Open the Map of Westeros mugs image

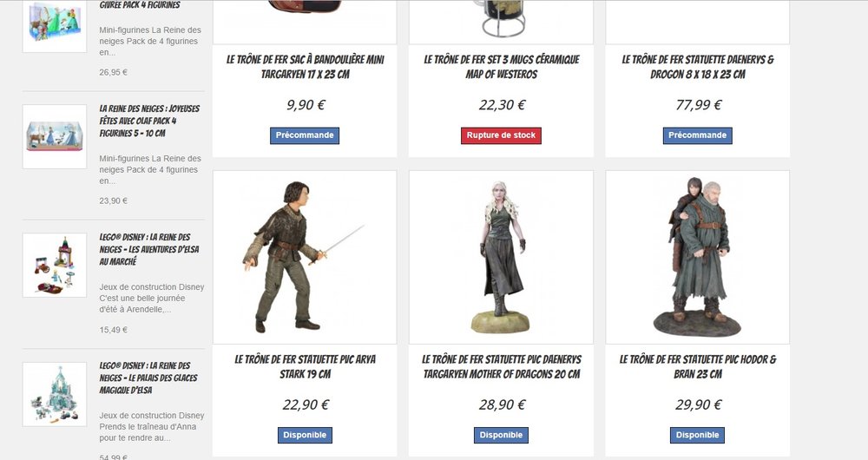501,21
